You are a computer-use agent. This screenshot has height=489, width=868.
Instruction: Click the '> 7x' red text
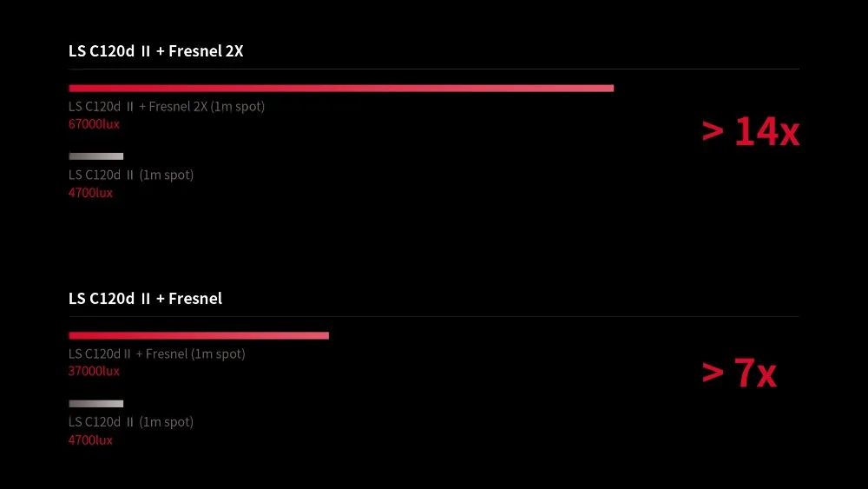739,373
